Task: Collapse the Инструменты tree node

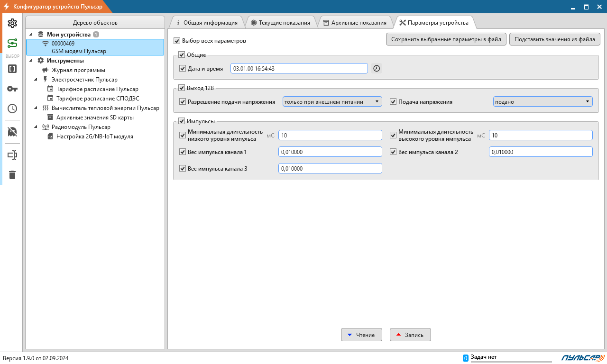Action: [x=31, y=61]
